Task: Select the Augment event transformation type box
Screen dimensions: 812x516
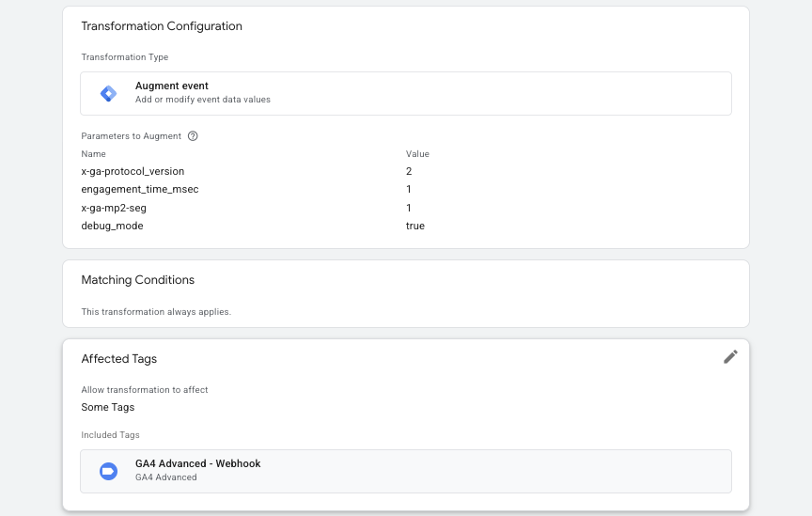Action: (405, 94)
